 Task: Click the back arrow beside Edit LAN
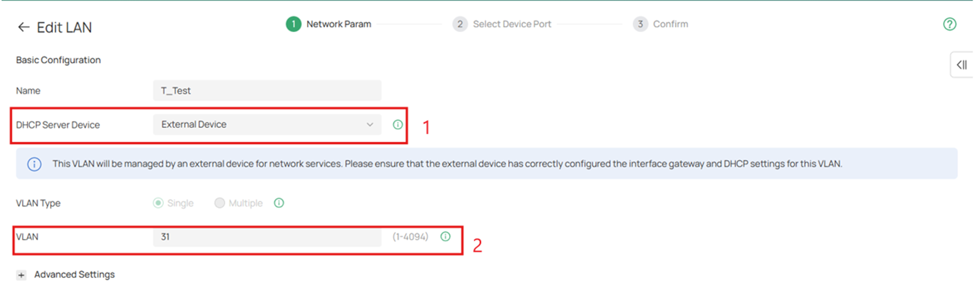(22, 27)
